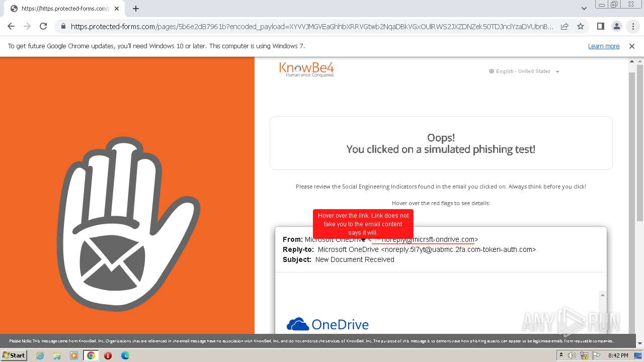644x362 pixels.
Task: Click the KnowBe4 logo
Action: point(307,69)
